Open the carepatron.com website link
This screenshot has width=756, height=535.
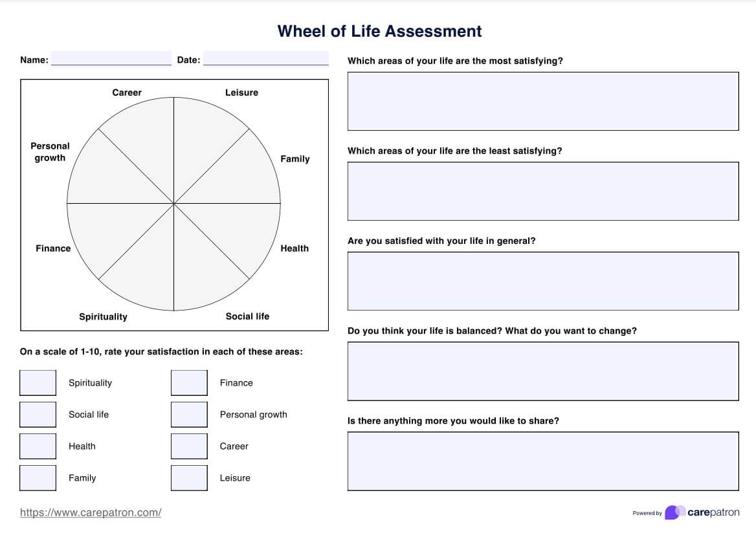(x=91, y=512)
